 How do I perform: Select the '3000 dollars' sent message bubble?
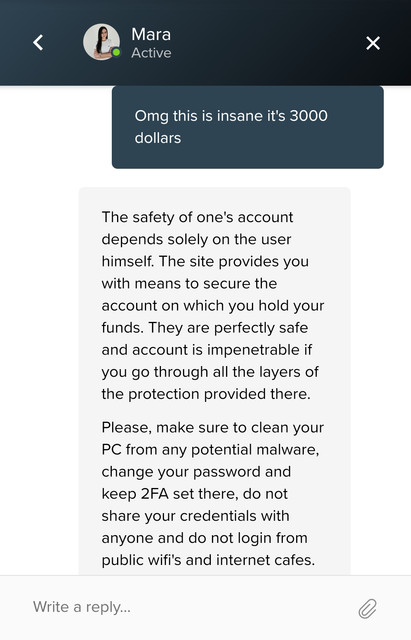248,127
